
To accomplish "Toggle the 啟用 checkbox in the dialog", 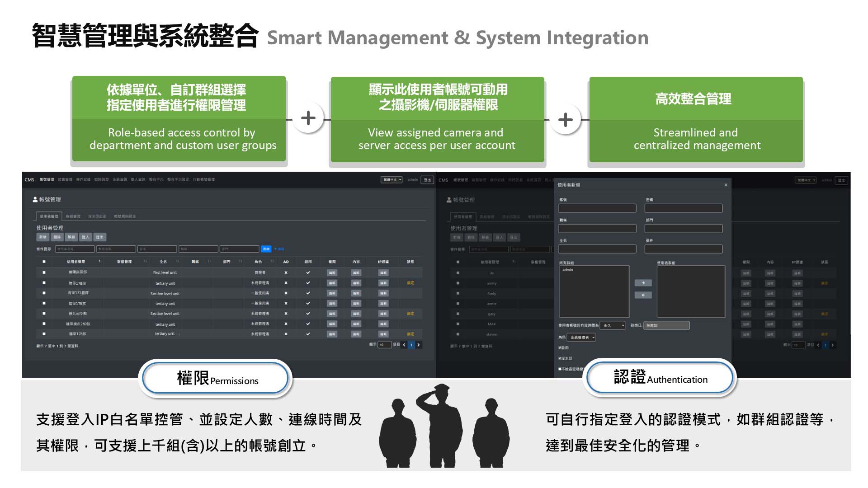I will pyautogui.click(x=560, y=348).
